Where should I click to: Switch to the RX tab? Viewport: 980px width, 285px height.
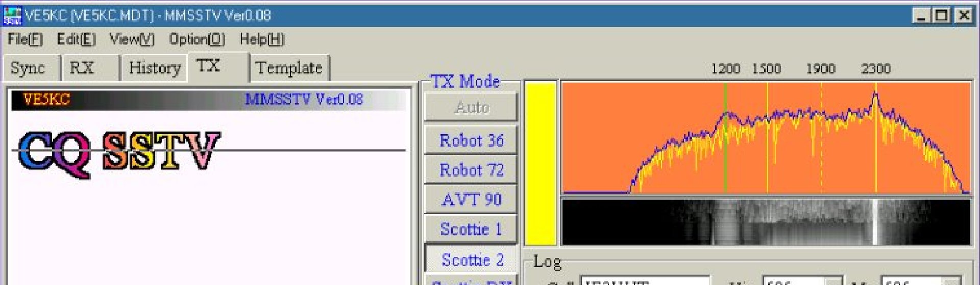click(82, 68)
